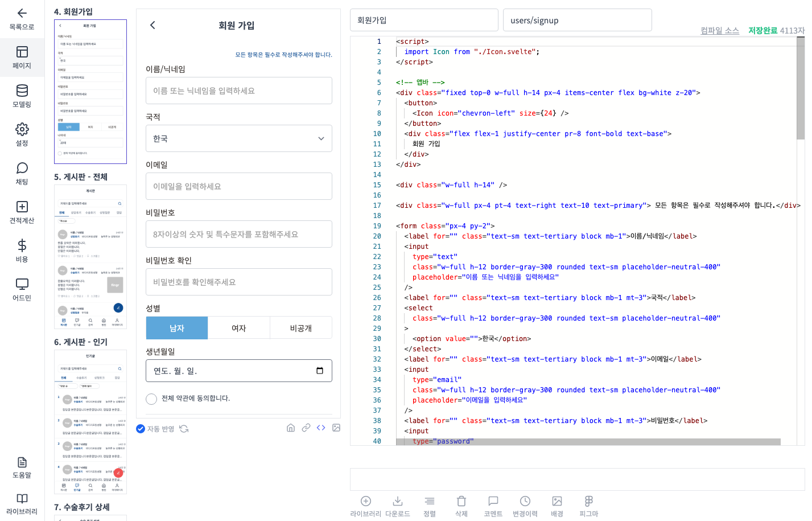Click the 7. 수술후기 상세 heading

82,507
